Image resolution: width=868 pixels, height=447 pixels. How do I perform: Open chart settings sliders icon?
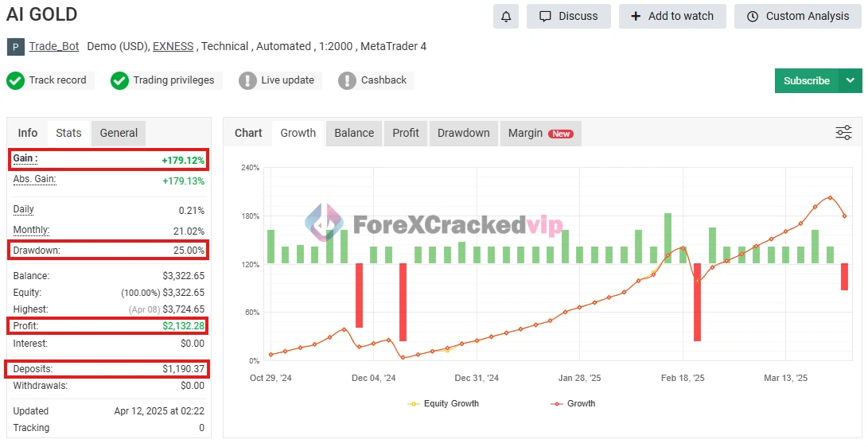click(x=843, y=133)
